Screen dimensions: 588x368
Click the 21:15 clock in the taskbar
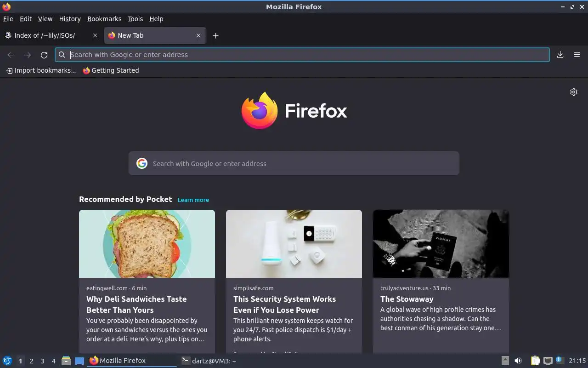click(x=577, y=361)
